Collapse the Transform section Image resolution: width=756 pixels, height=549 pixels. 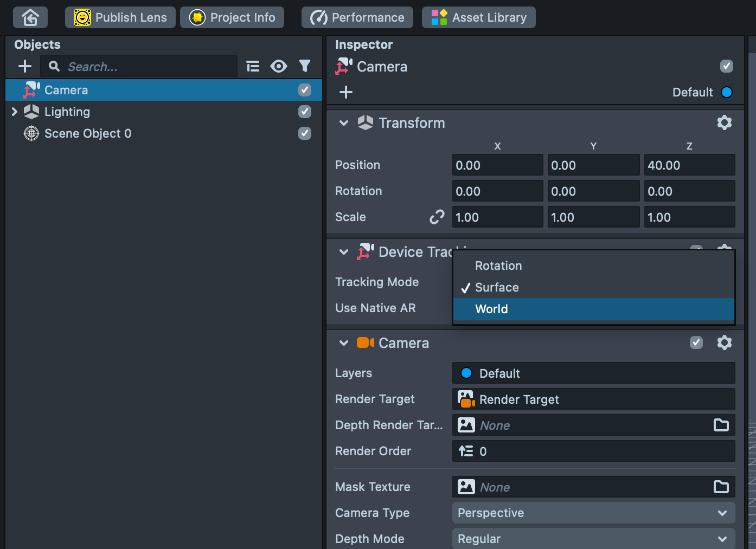click(343, 123)
